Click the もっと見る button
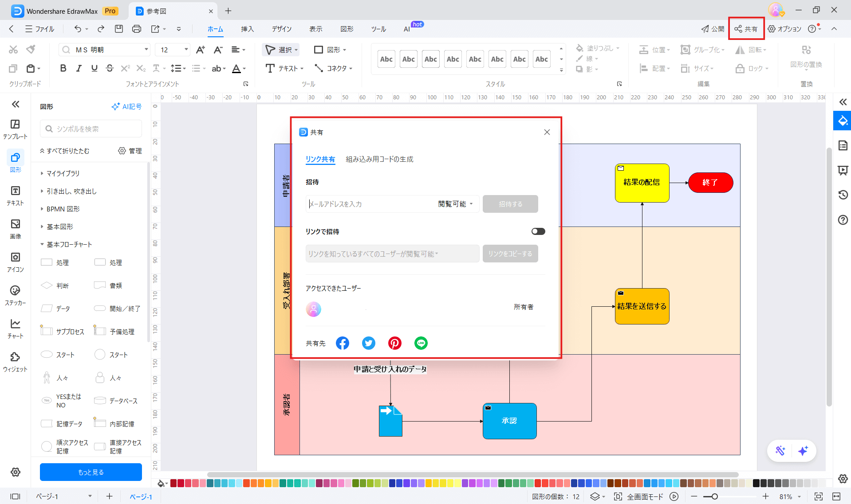This screenshot has width=851, height=504. [x=91, y=472]
